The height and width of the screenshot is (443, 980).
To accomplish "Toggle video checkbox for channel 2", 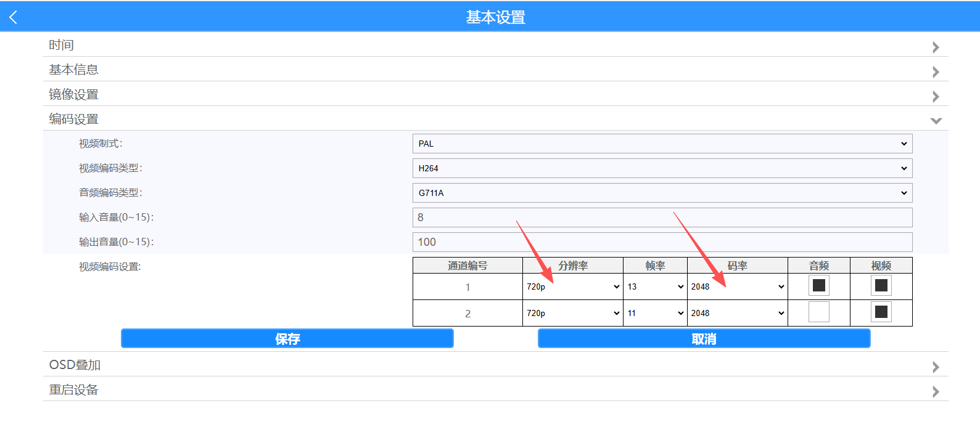I will (881, 312).
